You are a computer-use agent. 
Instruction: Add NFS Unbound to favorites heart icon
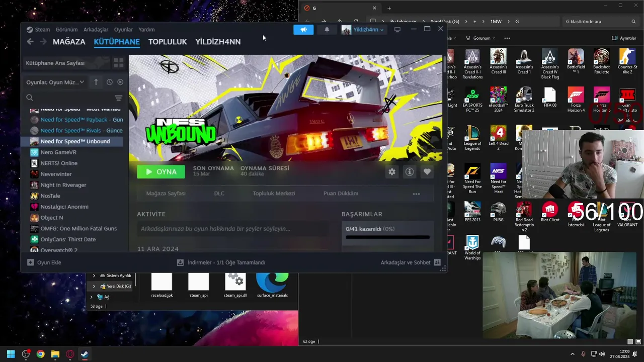[x=427, y=172]
